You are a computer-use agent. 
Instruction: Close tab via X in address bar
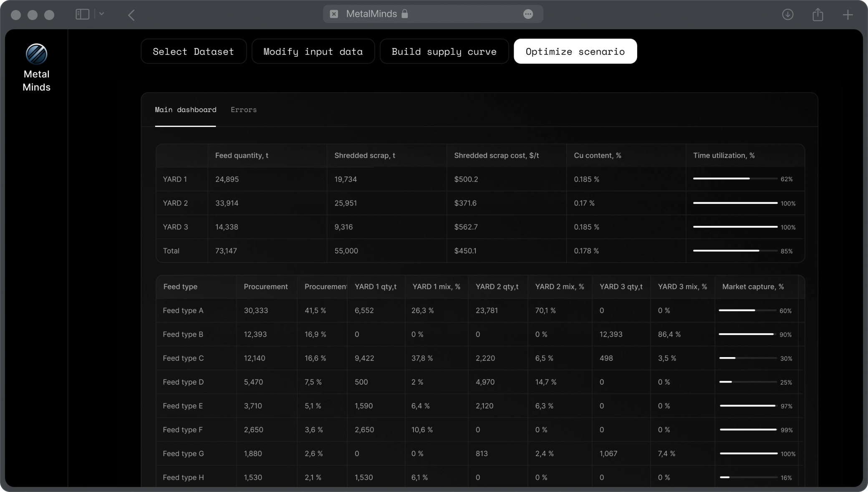click(334, 14)
